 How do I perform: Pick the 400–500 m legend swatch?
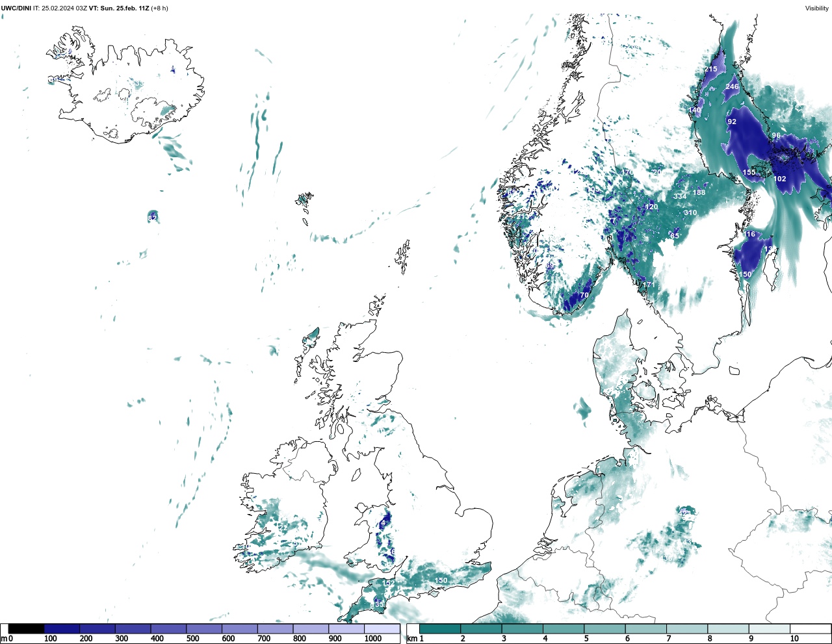click(x=168, y=629)
